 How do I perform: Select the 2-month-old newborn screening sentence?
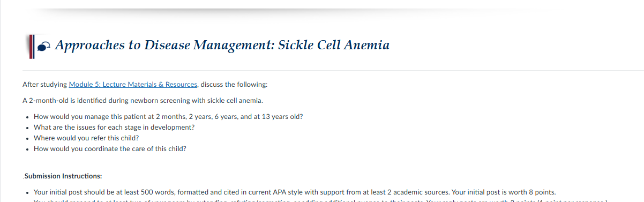[x=143, y=101]
